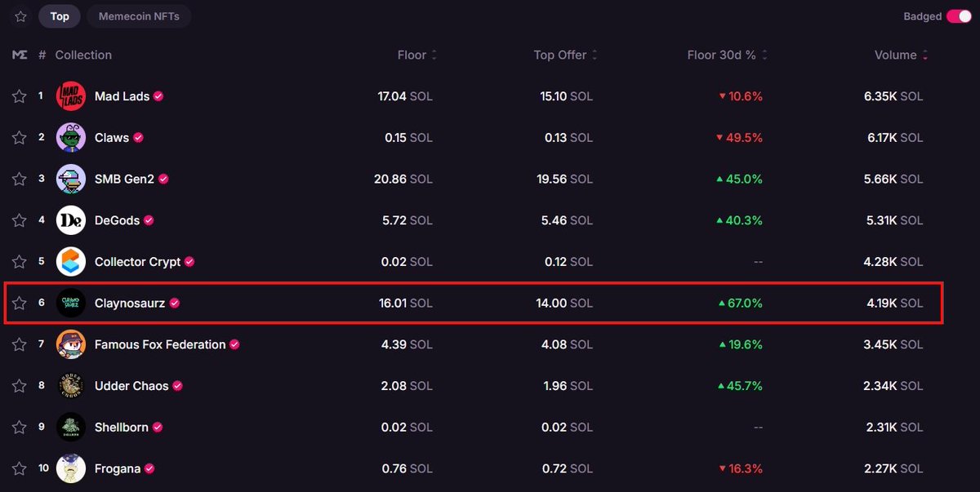Image resolution: width=980 pixels, height=492 pixels.
Task: Click the 0.76 SOL floor price
Action: (408, 468)
